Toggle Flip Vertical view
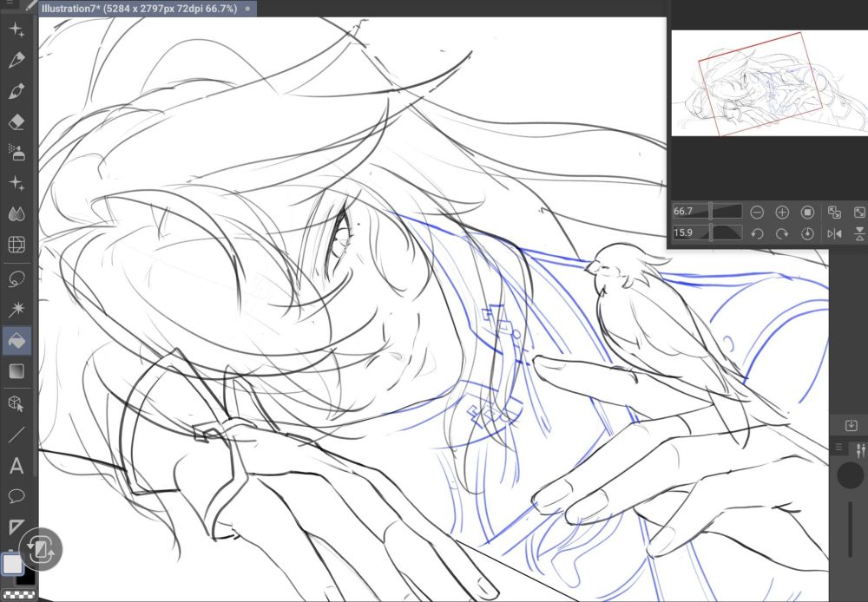The image size is (868, 602). (859, 233)
